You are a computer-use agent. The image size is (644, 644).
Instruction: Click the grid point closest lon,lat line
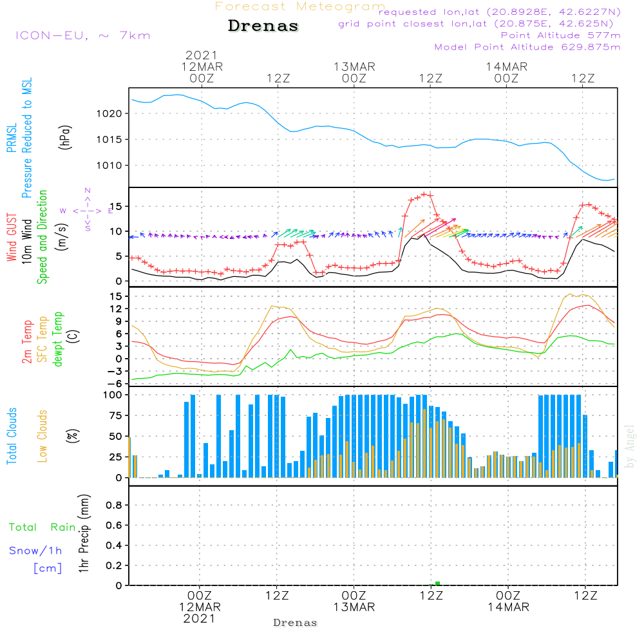pyautogui.click(x=476, y=24)
